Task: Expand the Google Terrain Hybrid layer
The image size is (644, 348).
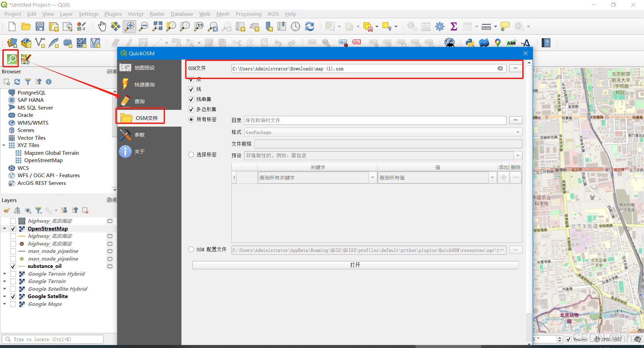Action: [4, 274]
